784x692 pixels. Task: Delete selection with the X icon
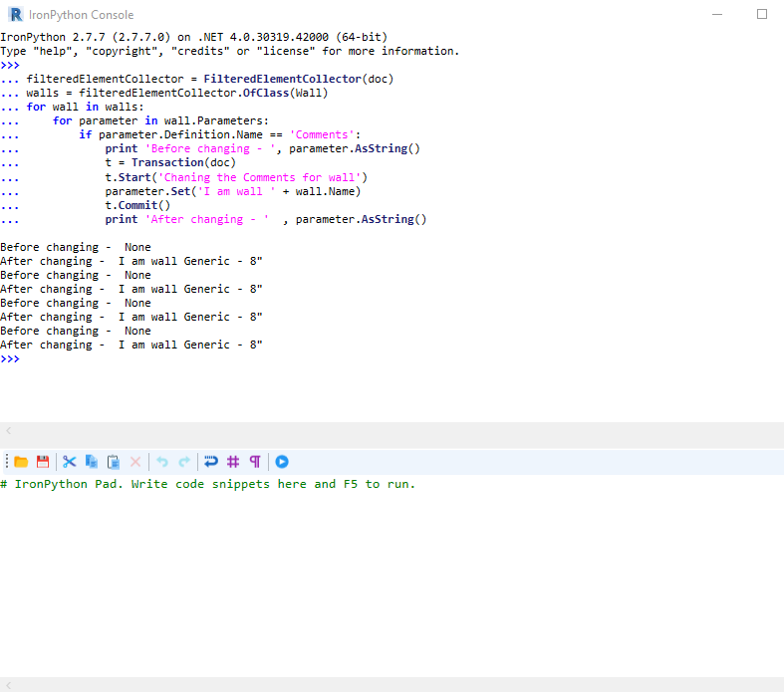pyautogui.click(x=135, y=462)
